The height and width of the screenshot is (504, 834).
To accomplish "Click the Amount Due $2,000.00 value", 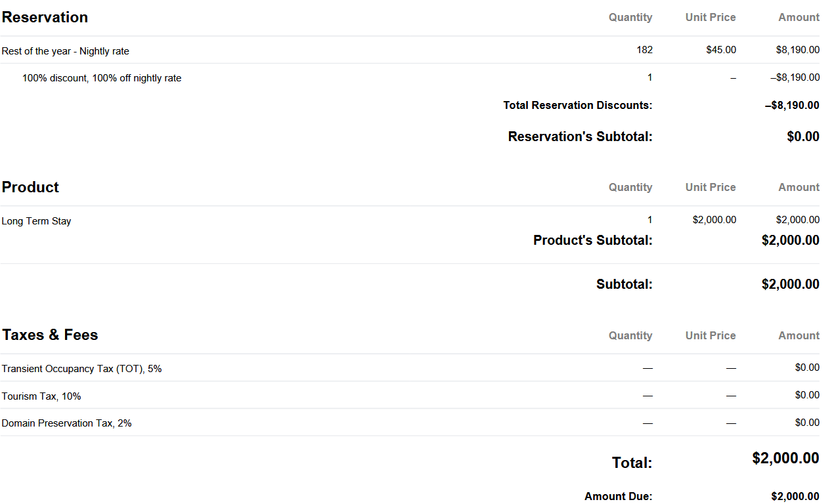I will pos(795,496).
